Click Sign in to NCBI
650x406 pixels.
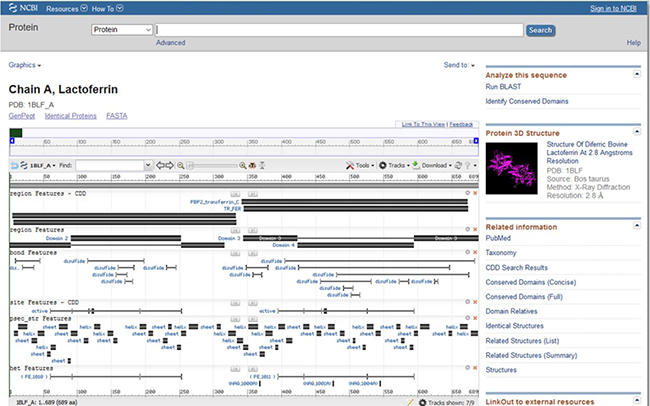coord(613,8)
